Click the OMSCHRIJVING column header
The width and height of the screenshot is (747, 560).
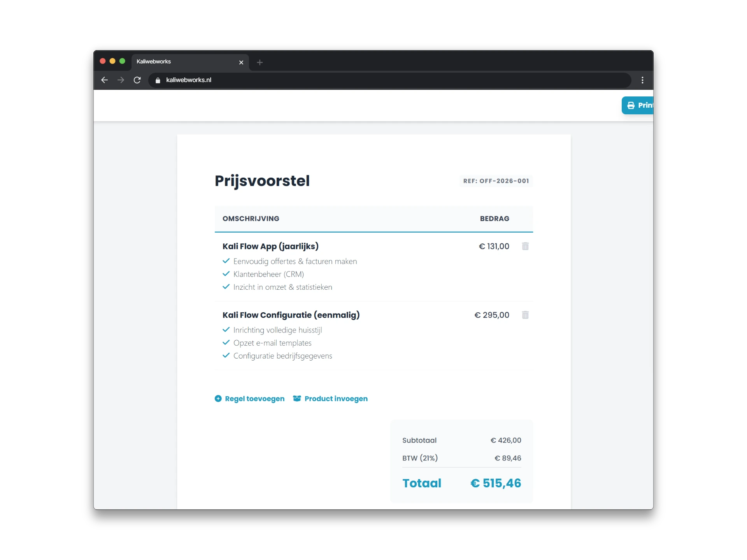coord(251,219)
